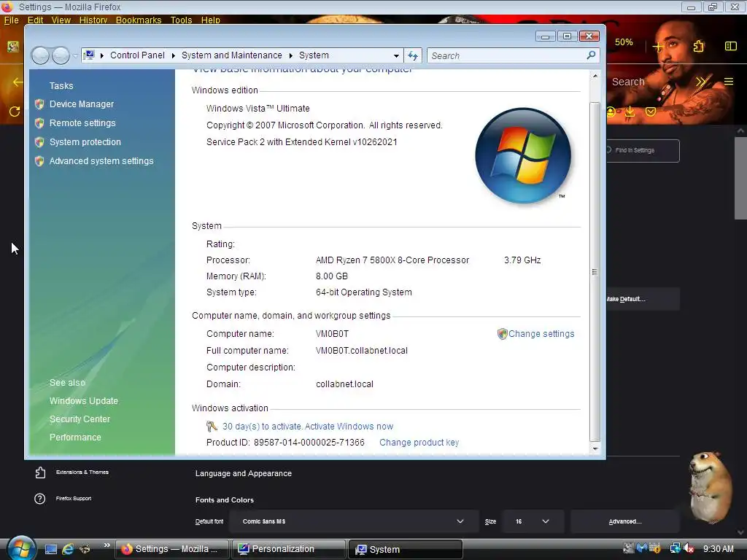Click the System window scroll-up arrow
The image size is (747, 560).
(595, 76)
